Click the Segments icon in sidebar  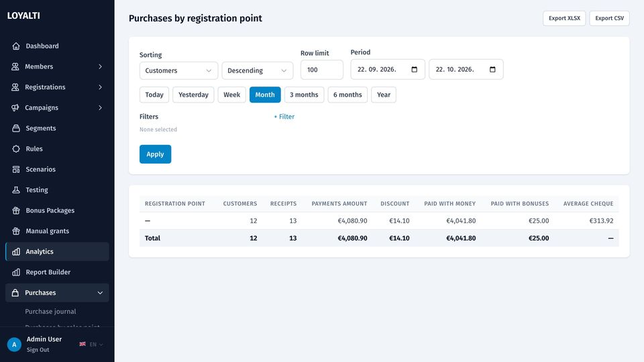16,128
